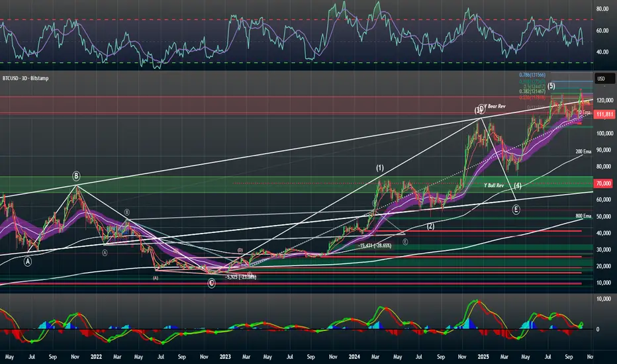The height and width of the screenshot is (364, 617).
Task: Select the large circled E marker near 2025
Action: tap(516, 210)
